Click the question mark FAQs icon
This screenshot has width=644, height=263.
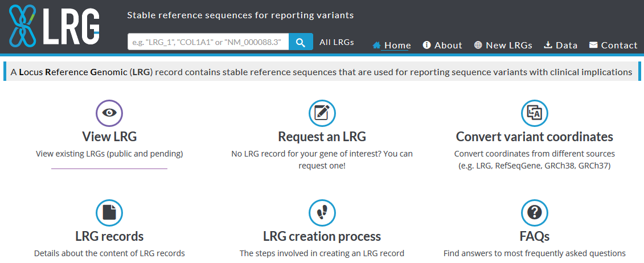(x=534, y=212)
